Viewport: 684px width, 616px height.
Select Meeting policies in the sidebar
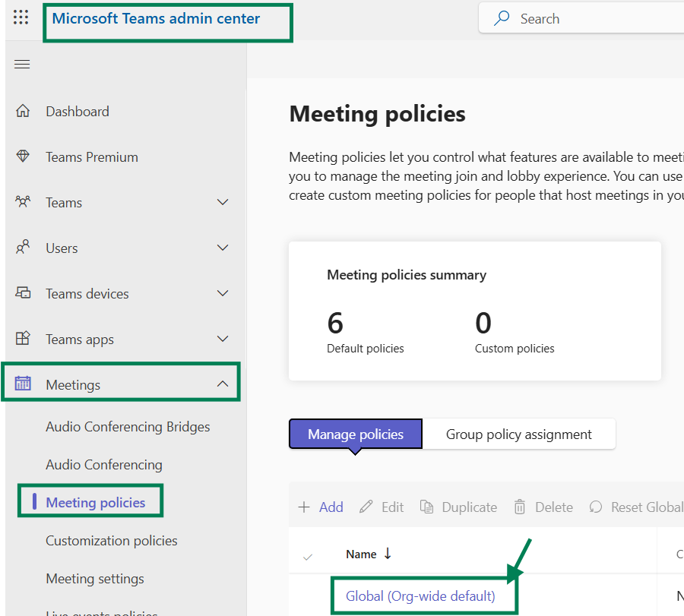pos(96,502)
